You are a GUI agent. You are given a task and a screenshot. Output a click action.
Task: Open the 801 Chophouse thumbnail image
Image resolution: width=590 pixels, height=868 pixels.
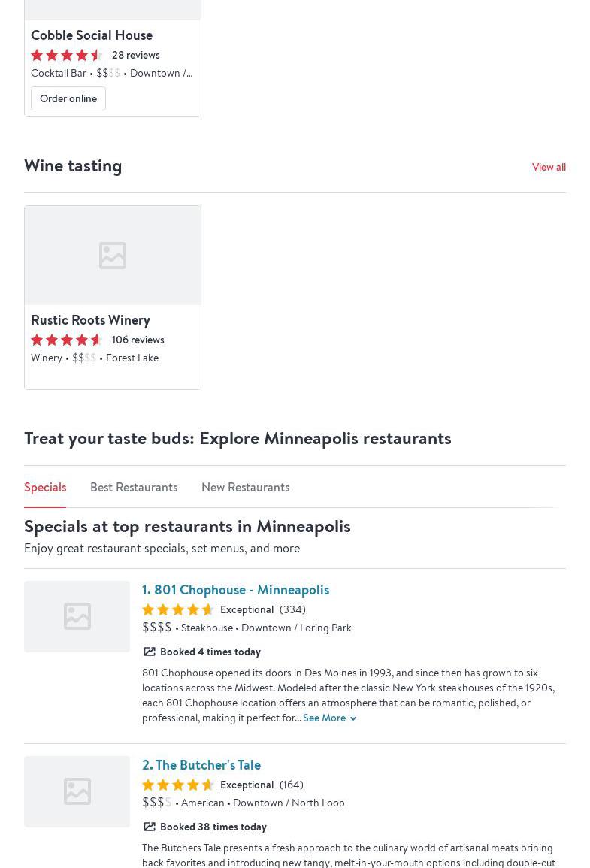pyautogui.click(x=77, y=616)
